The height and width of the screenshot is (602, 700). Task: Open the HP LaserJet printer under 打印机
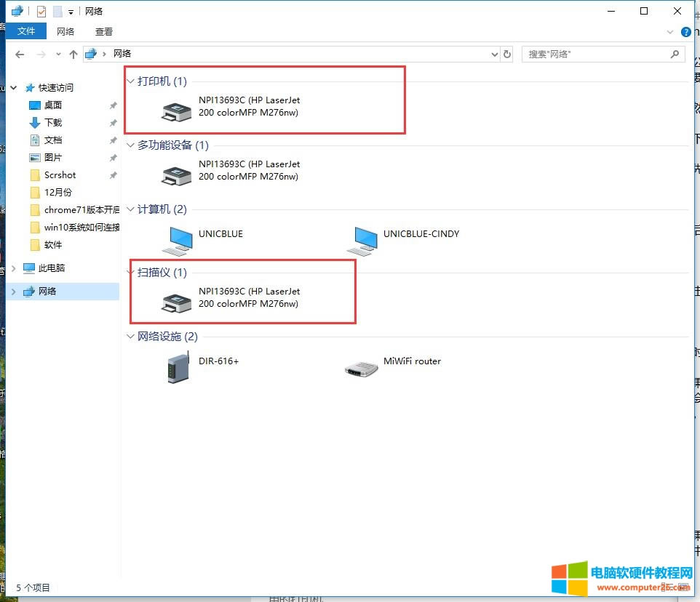pyautogui.click(x=176, y=111)
